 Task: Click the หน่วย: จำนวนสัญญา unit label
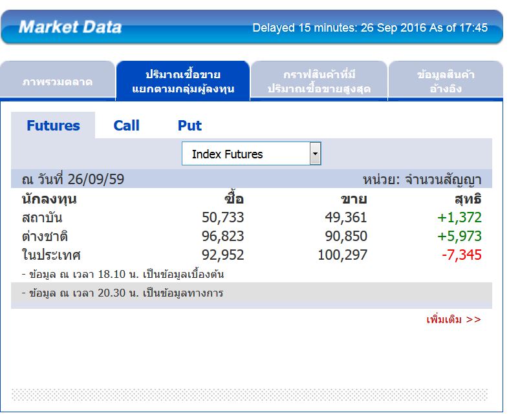(422, 180)
